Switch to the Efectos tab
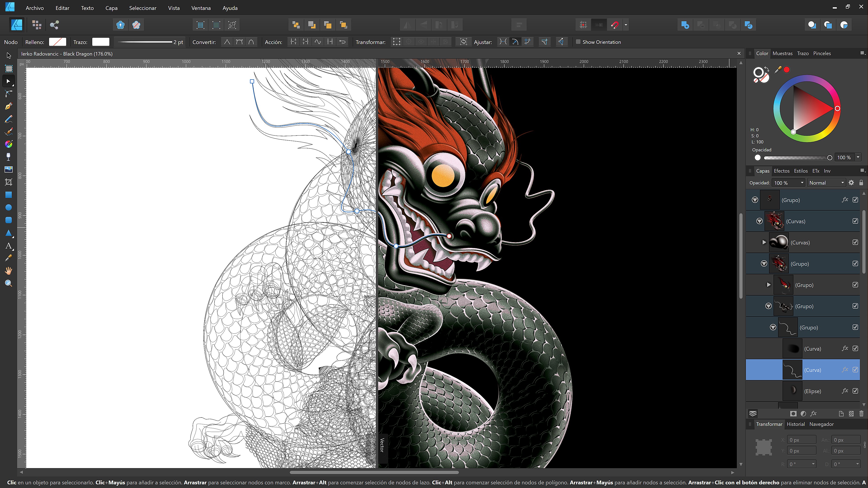This screenshot has height=488, width=868. tap(781, 171)
